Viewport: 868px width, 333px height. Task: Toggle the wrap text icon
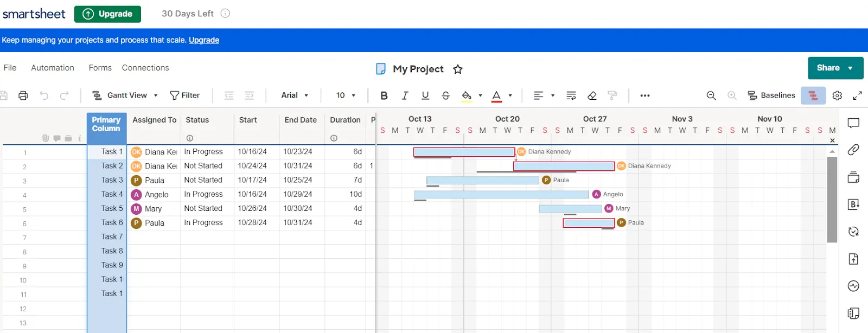point(571,95)
